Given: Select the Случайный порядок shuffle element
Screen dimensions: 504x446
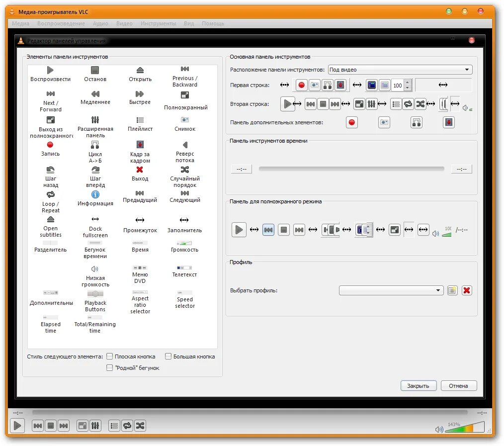Looking at the screenshot, I should pos(185,177).
